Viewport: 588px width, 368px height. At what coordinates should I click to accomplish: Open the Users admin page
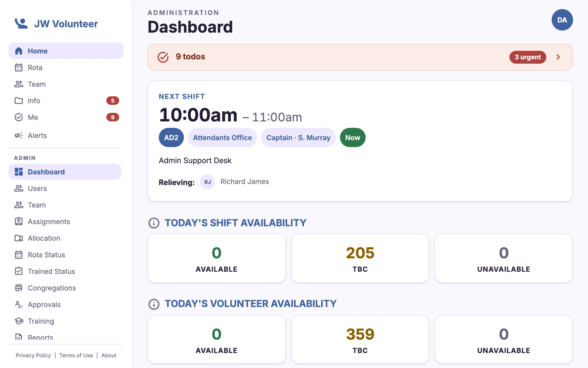pos(65,188)
